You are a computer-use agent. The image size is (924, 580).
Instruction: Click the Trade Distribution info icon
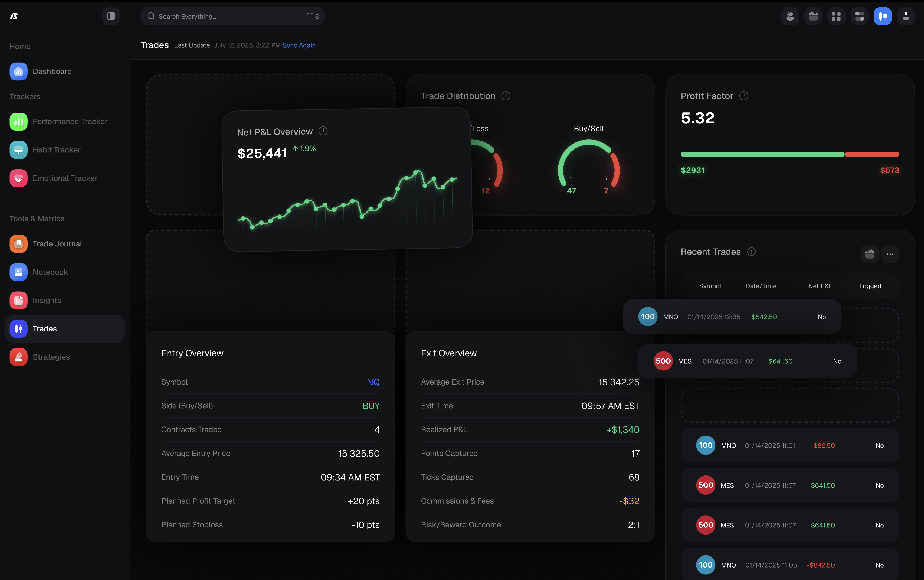click(506, 96)
